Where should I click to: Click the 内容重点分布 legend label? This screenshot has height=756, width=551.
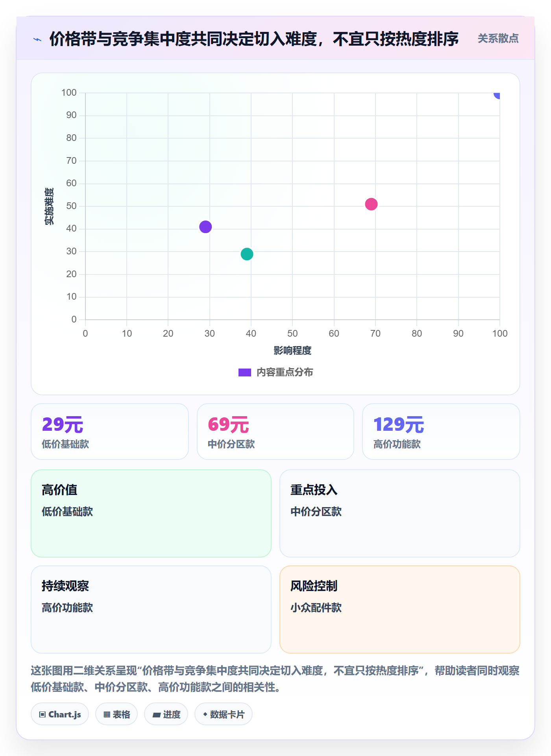click(285, 372)
